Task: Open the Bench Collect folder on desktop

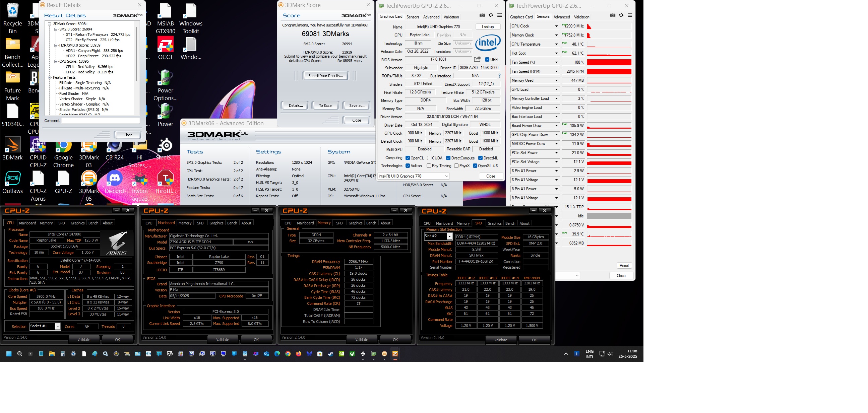Action: pyautogui.click(x=12, y=52)
